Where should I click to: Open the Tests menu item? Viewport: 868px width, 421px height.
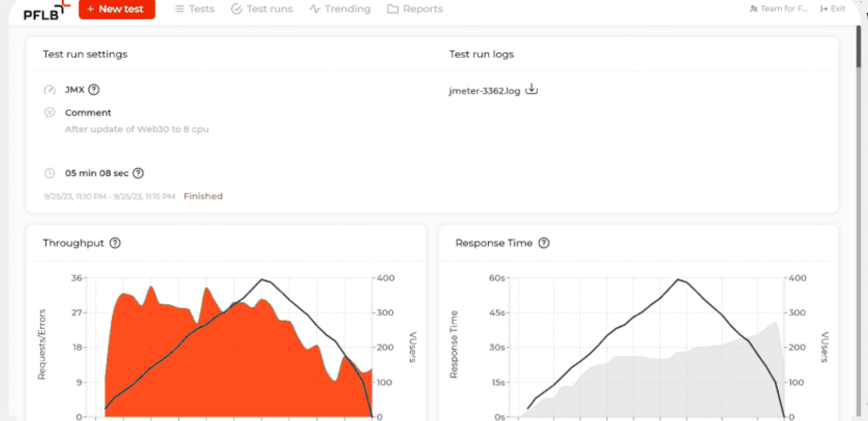195,9
